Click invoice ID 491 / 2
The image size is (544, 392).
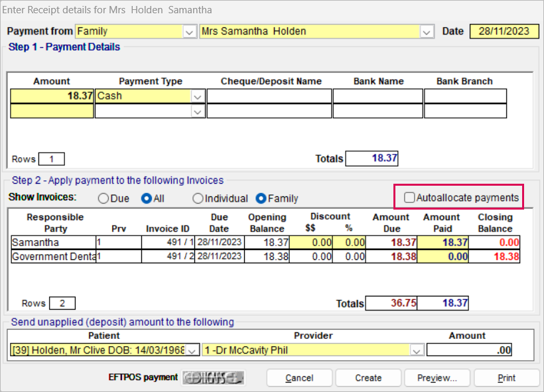(169, 257)
